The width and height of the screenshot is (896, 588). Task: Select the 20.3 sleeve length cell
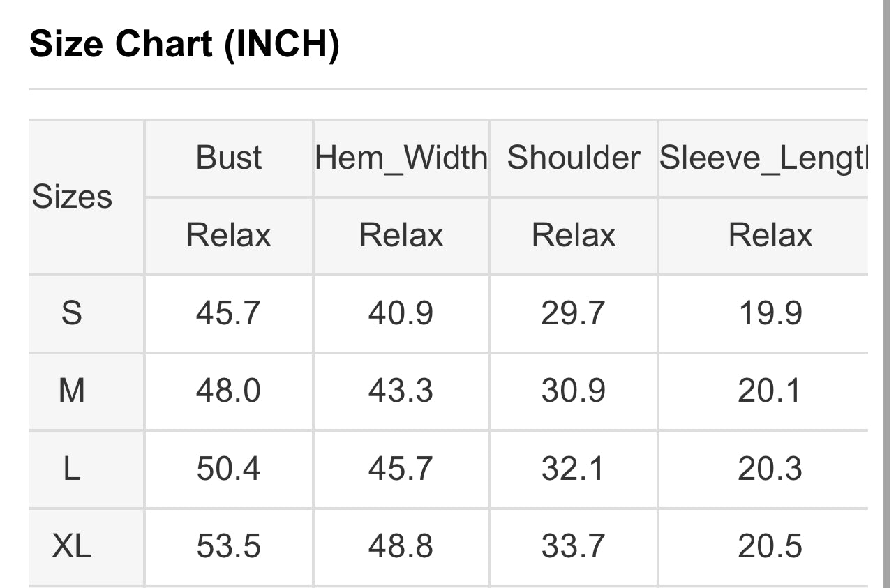tap(770, 469)
